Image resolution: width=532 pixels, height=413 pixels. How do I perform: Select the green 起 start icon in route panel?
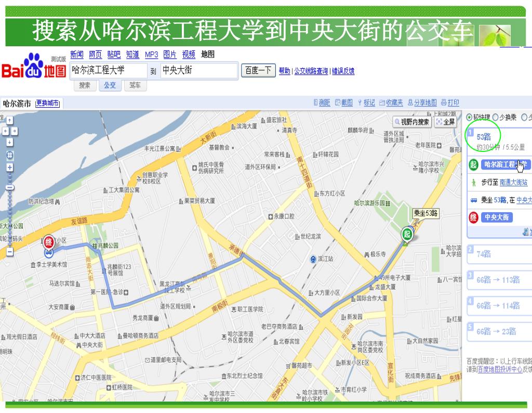[474, 165]
